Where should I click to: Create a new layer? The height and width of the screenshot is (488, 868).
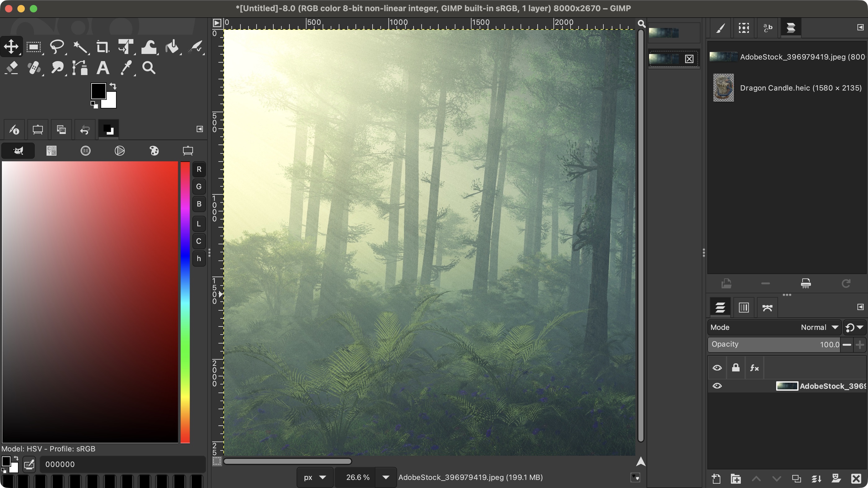[716, 479]
